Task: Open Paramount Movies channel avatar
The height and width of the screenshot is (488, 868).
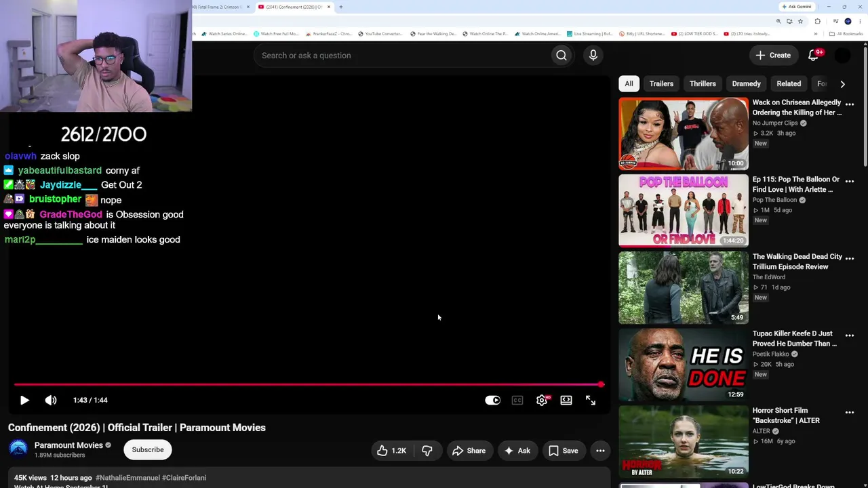Action: pyautogui.click(x=18, y=449)
